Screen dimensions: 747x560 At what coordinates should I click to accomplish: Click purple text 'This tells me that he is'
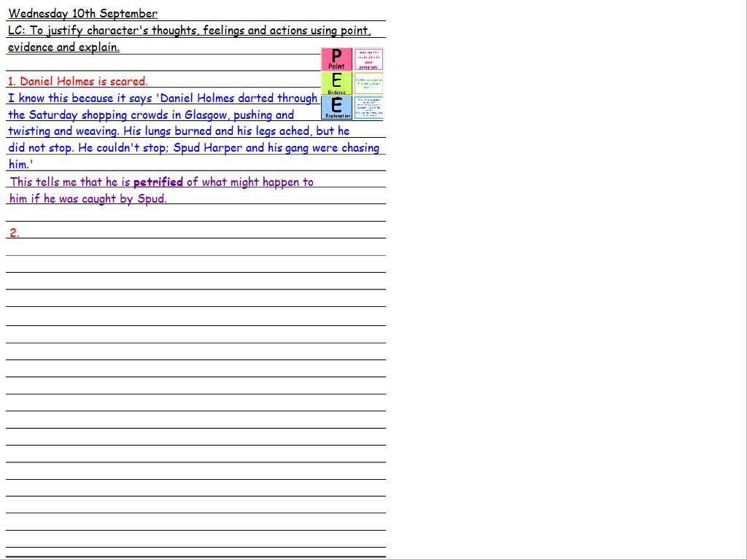(70, 182)
